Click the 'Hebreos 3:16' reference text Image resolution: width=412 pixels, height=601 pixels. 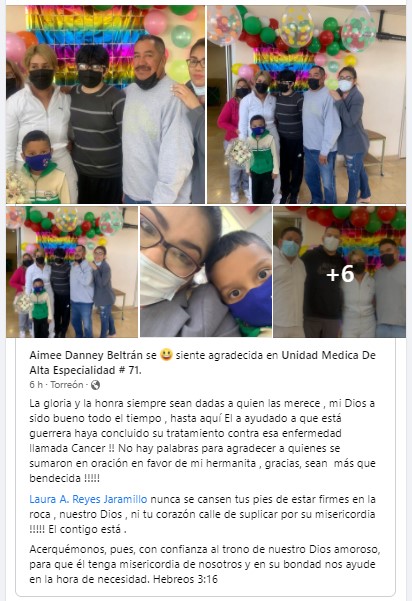coord(185,579)
